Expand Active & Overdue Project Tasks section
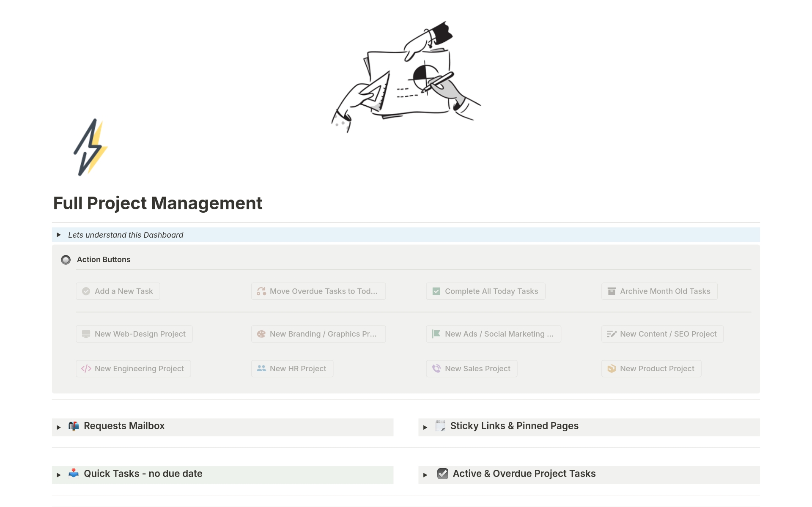The image size is (812, 507). [x=427, y=474]
